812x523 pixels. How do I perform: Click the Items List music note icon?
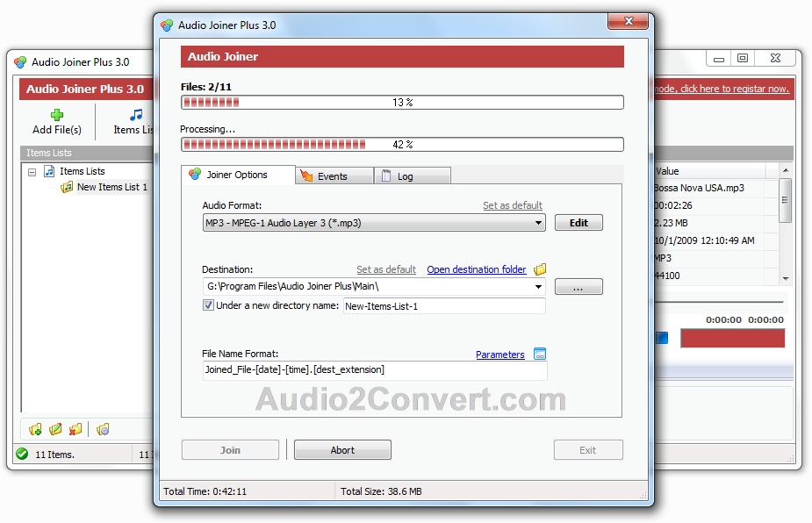pos(136,114)
